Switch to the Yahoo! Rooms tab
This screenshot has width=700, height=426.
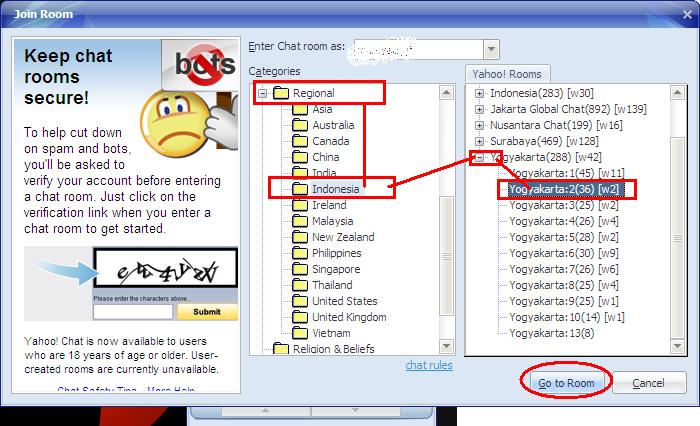click(507, 74)
